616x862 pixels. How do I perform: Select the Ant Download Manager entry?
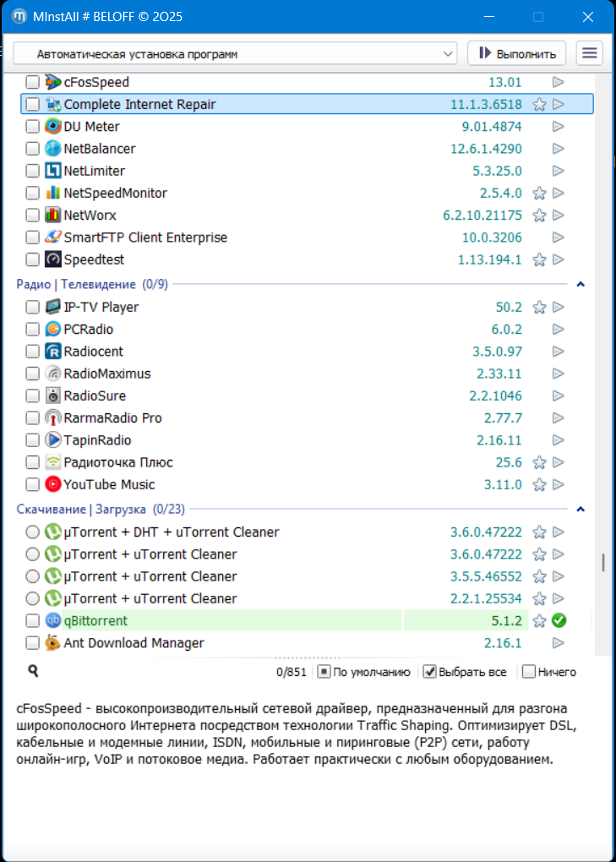(x=134, y=643)
